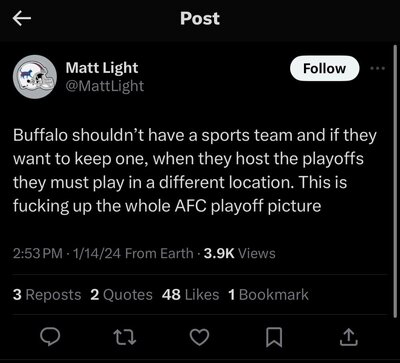
Task: View the 2 Quotes list
Action: point(121,295)
